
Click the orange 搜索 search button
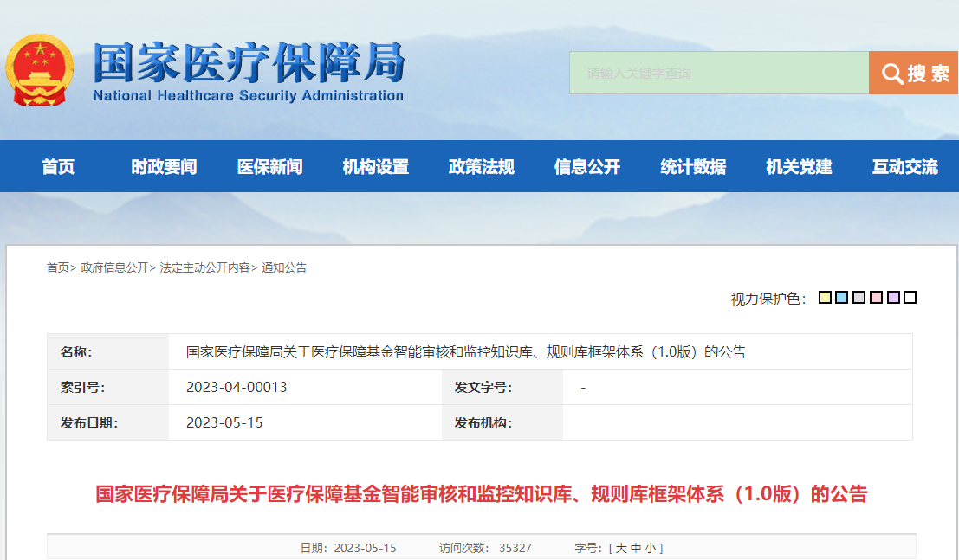(914, 73)
